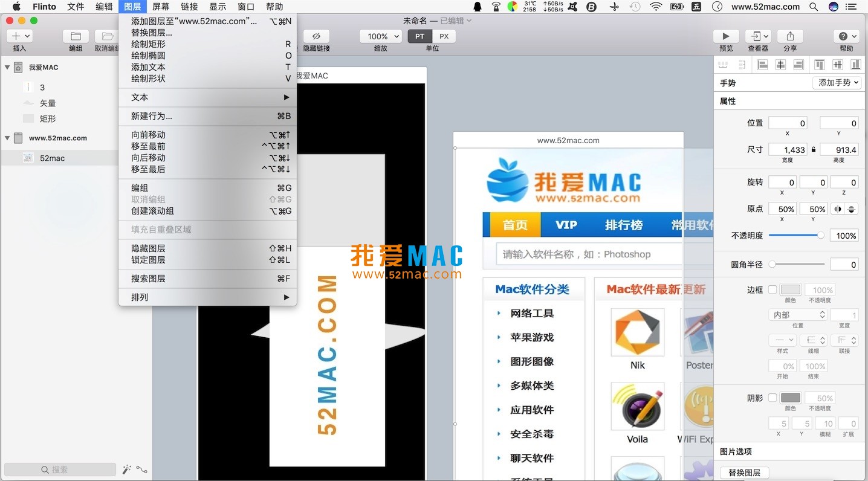Collapse the 我爱MAC screen group
868x481 pixels.
point(7,67)
